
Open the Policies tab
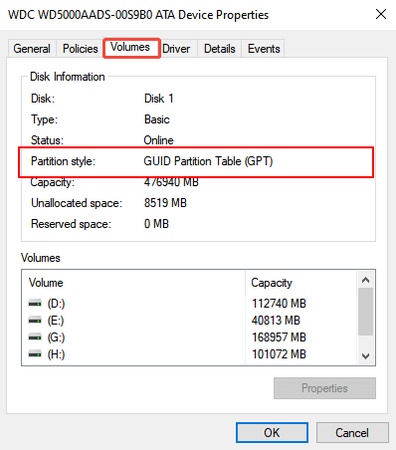coord(80,49)
